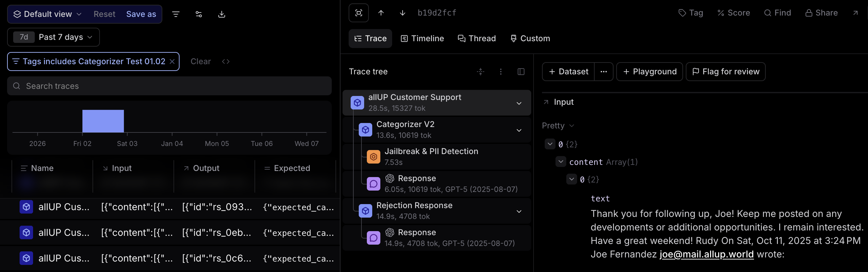Open more options next to Dataset button
Viewport: 868px width, 272px height.
(x=604, y=72)
